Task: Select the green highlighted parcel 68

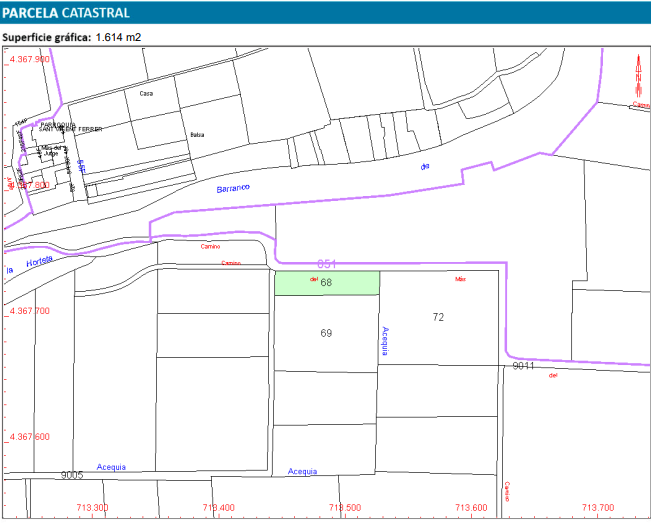Action: [x=327, y=283]
